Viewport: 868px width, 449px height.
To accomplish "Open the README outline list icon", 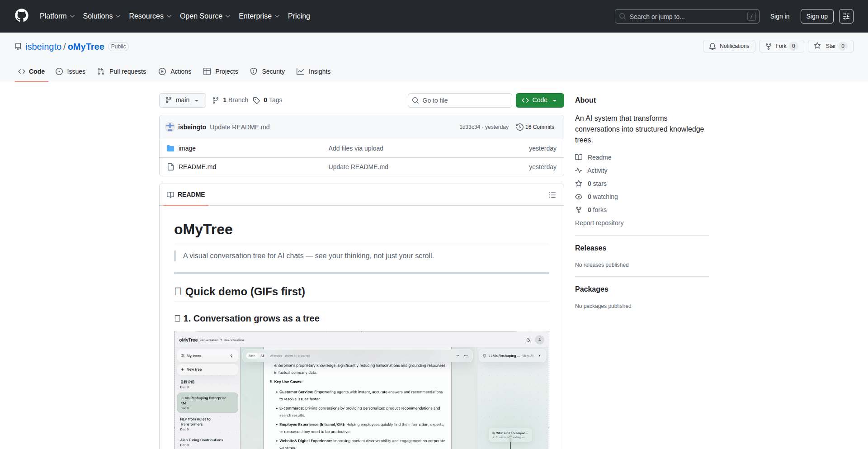I will pyautogui.click(x=552, y=195).
